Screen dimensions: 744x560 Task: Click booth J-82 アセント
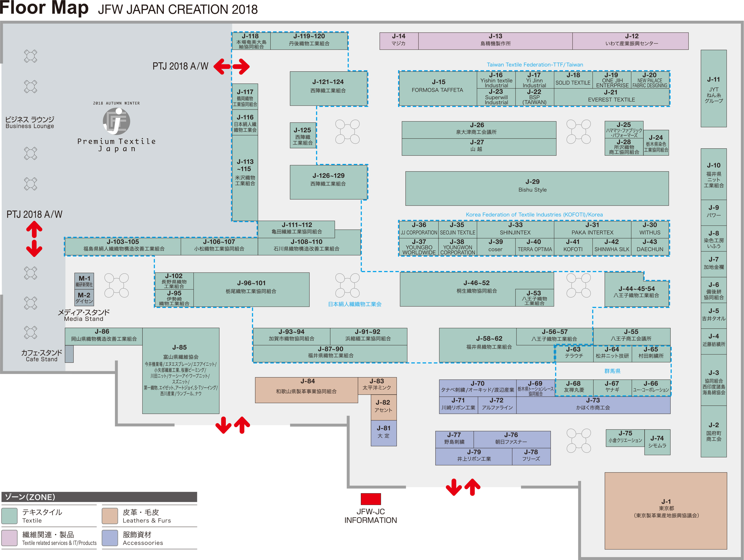click(x=384, y=408)
